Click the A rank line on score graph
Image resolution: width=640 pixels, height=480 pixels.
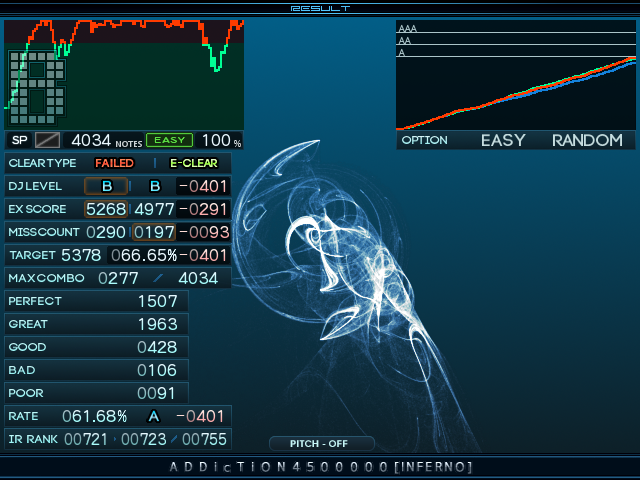pyautogui.click(x=516, y=56)
